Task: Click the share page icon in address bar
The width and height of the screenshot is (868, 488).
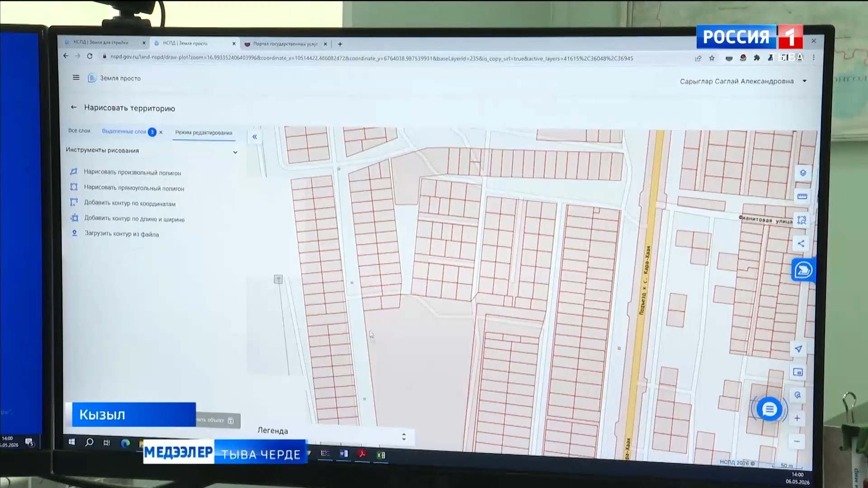Action: point(698,58)
